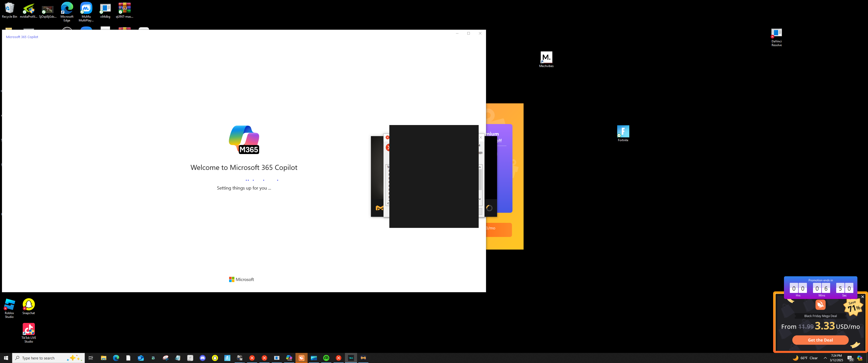This screenshot has width=868, height=363.
Task: Select the x64dbg desktop shortcut
Action: point(105,10)
